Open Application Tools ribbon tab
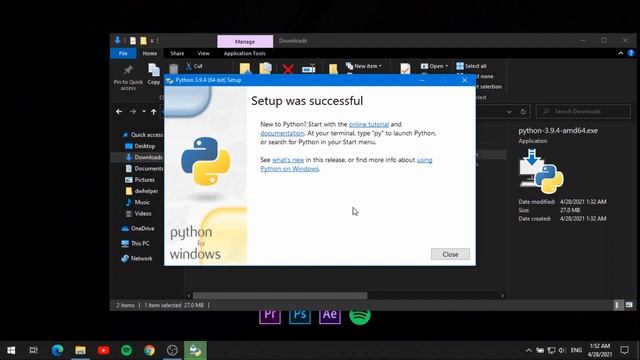The image size is (640, 360). point(244,53)
